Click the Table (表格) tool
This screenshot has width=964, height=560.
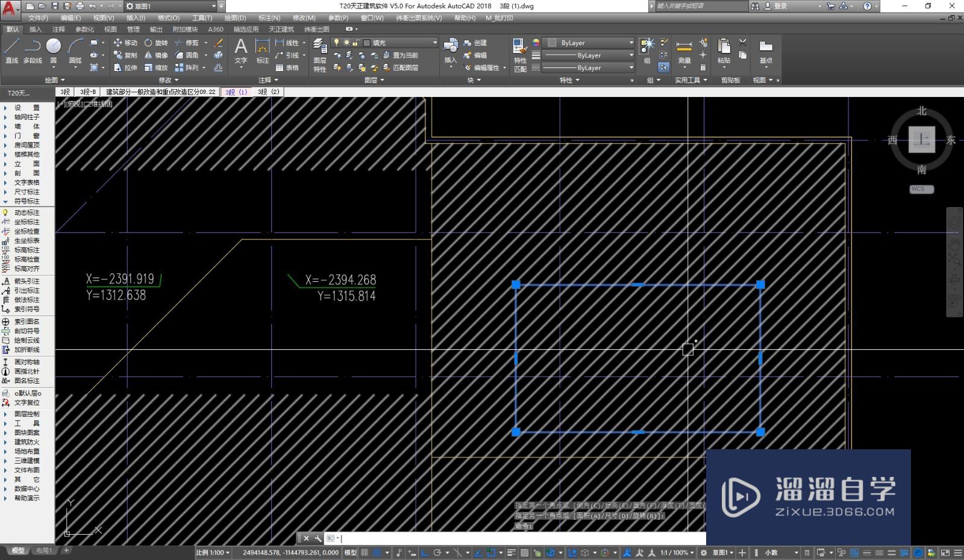(x=287, y=68)
